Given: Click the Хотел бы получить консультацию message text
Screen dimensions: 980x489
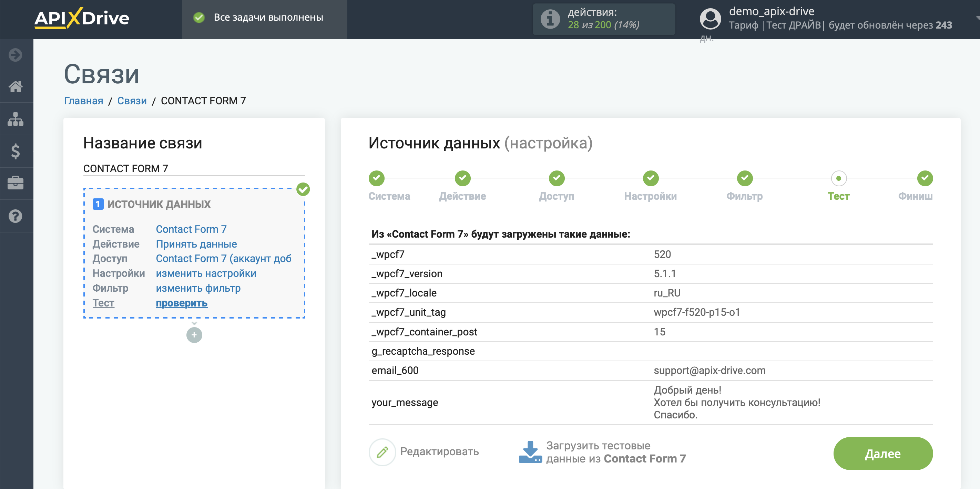Looking at the screenshot, I should (737, 403).
